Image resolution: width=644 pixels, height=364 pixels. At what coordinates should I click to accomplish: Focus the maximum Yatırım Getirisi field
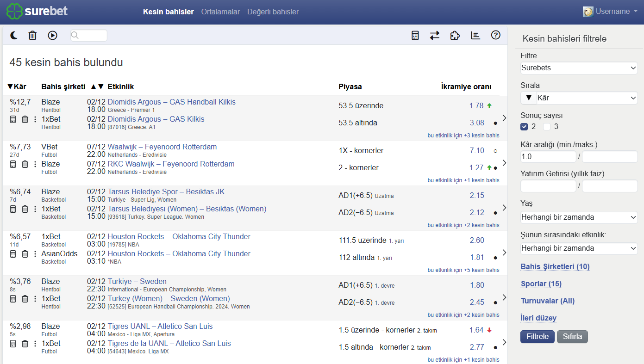click(x=610, y=186)
